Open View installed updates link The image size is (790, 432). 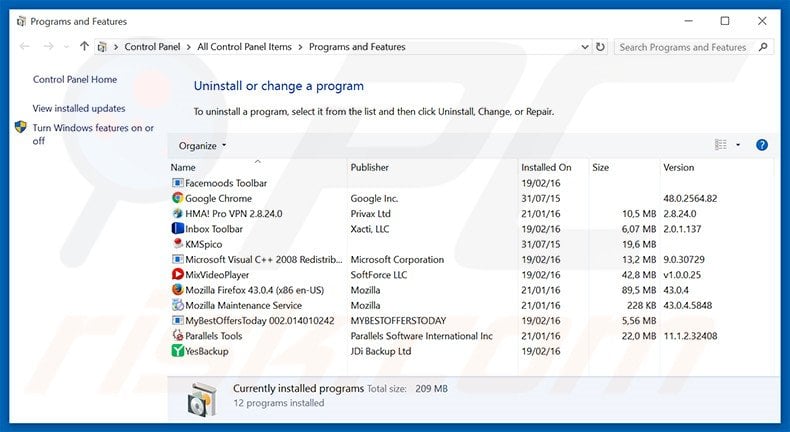[79, 108]
